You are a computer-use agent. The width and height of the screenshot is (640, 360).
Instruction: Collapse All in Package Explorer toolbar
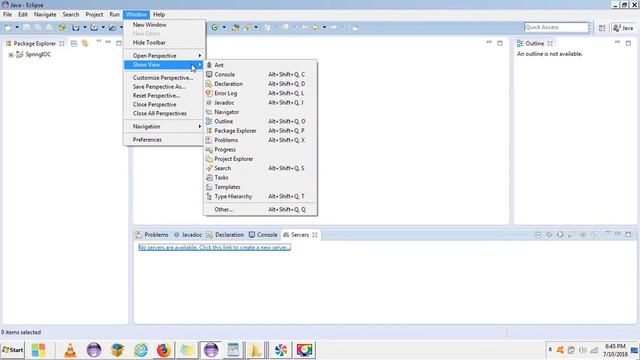pos(74,43)
